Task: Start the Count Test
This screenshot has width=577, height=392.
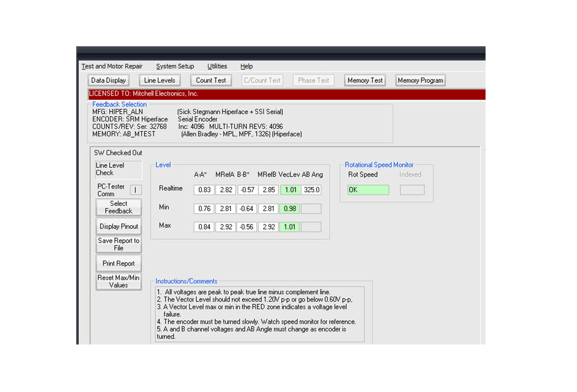Action: tap(211, 80)
